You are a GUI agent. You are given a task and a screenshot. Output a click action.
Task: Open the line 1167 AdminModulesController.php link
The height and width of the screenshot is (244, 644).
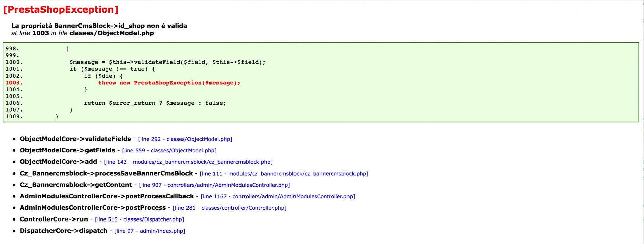pyautogui.click(x=278, y=196)
